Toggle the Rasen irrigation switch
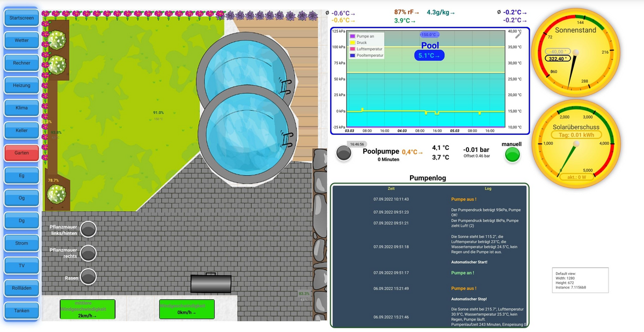 coord(88,276)
